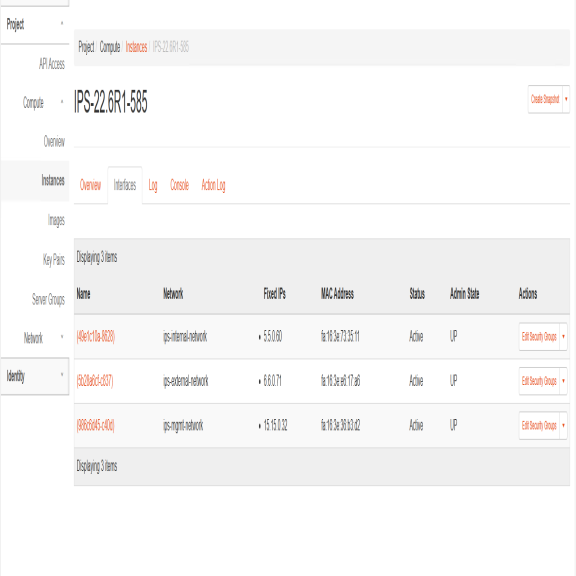
Task: Switch to the Overview tab
Action: pyautogui.click(x=90, y=185)
